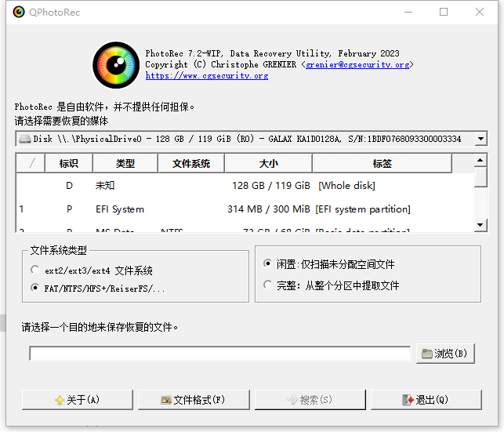
Task: Click the exit door icon on Quit button
Action: tap(408, 400)
